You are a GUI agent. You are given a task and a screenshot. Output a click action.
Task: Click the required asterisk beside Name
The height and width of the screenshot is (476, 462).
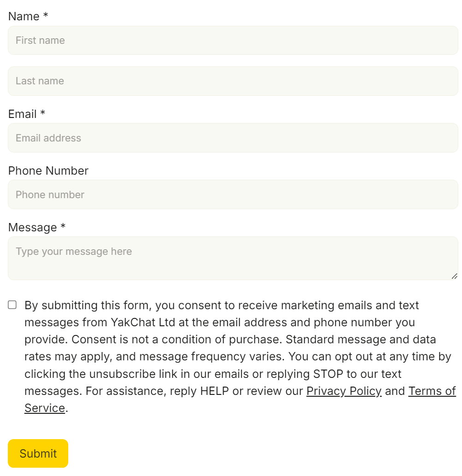coord(46,15)
